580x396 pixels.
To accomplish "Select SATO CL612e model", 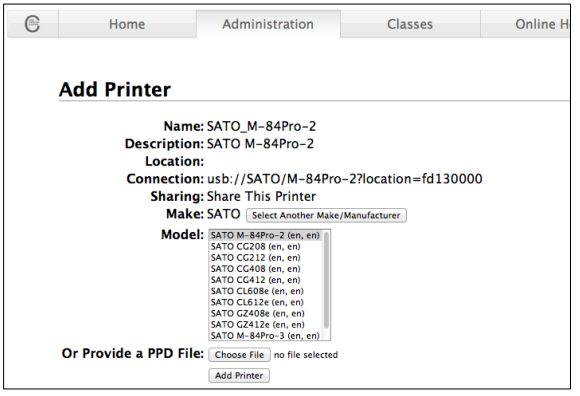I will [x=266, y=302].
